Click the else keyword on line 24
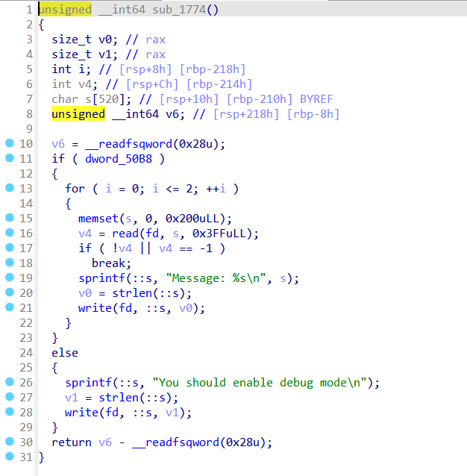This screenshot has height=476, width=467. click(65, 353)
